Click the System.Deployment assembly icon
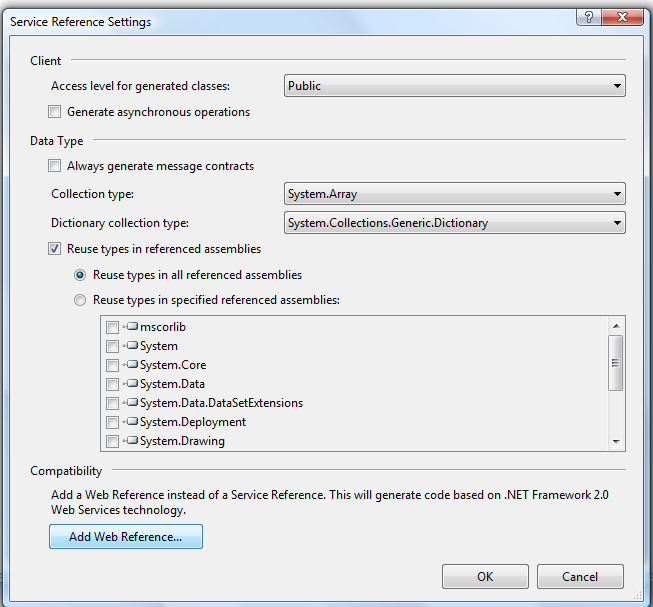The height and width of the screenshot is (607, 653). (130, 421)
